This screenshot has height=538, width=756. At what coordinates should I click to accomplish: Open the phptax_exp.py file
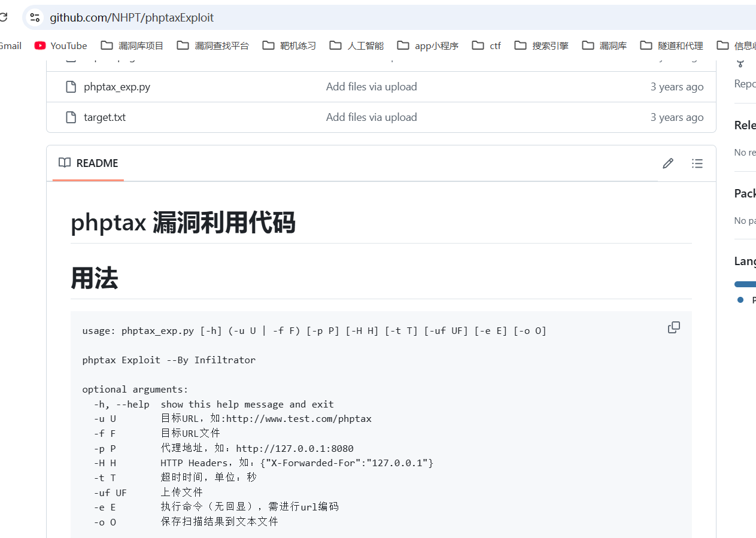[117, 87]
